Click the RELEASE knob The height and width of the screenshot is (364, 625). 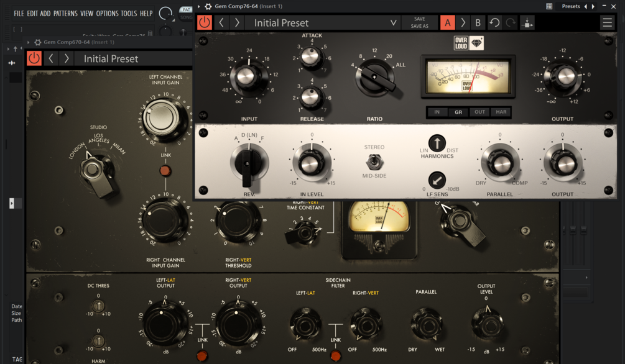(x=312, y=97)
